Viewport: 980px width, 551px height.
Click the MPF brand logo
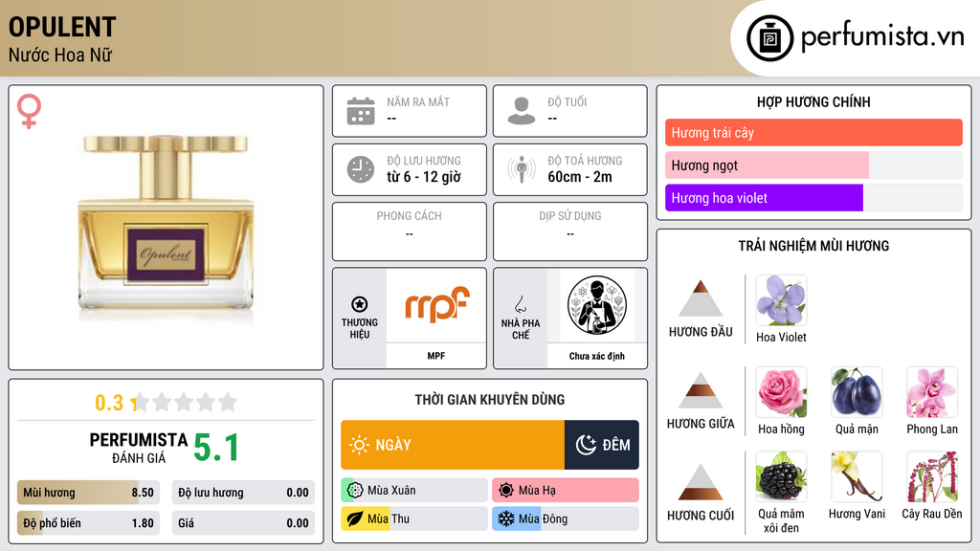pos(436,304)
